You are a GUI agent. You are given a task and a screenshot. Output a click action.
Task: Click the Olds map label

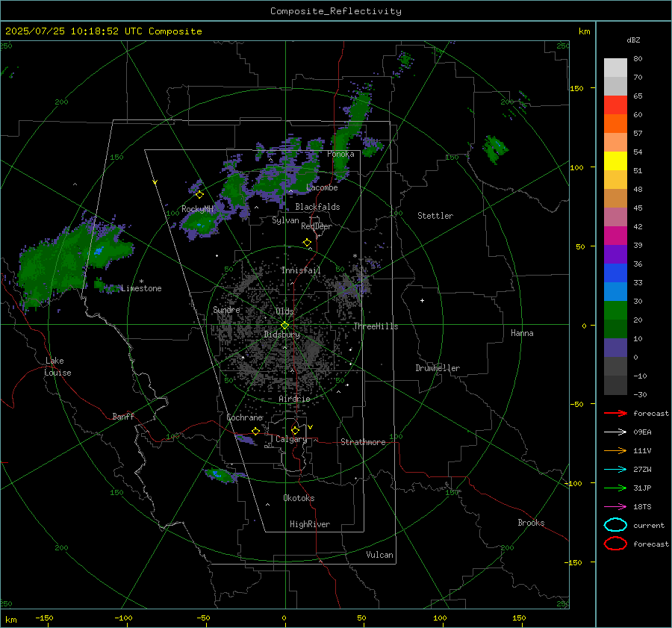tap(284, 311)
